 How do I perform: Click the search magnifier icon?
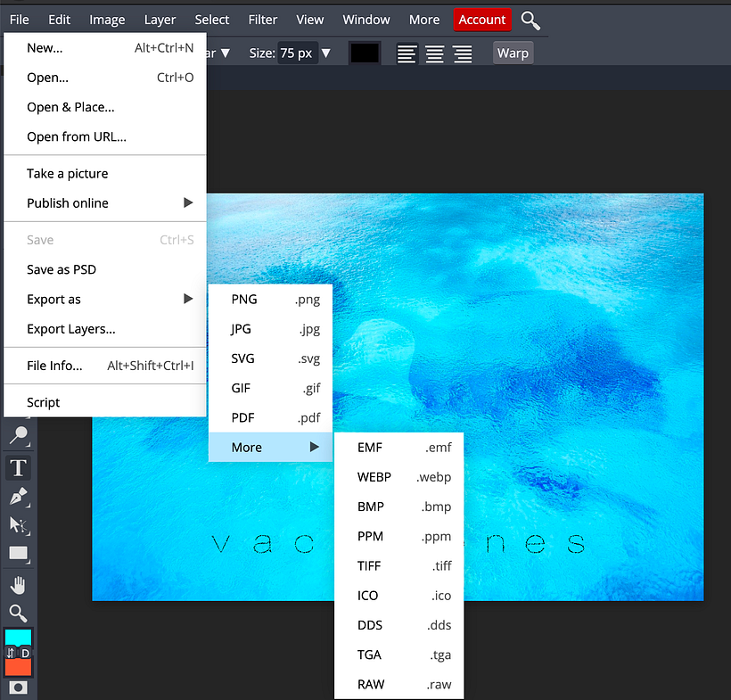click(530, 20)
